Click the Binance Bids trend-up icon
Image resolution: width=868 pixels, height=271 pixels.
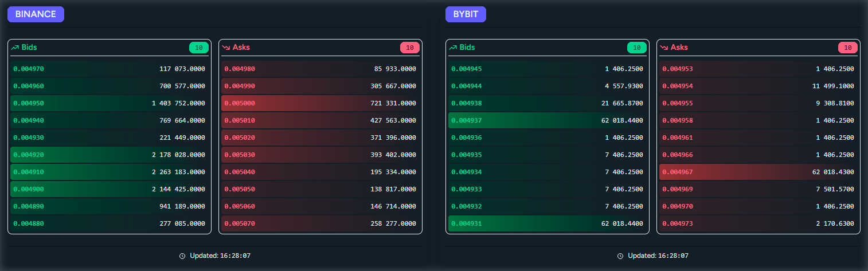tap(15, 48)
